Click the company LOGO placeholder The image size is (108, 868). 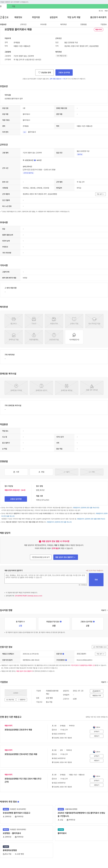pyautogui.click(x=16, y=693)
